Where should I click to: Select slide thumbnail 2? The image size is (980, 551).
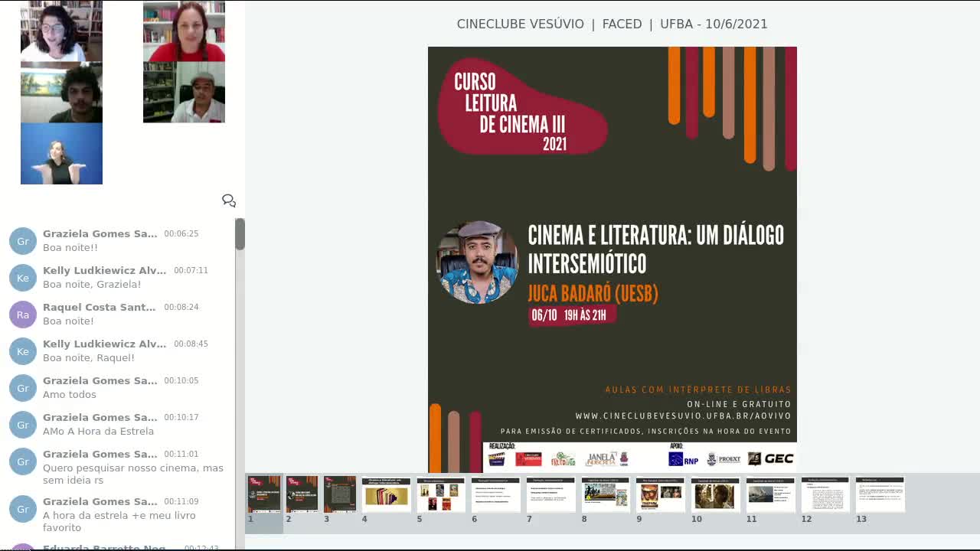[x=302, y=494]
